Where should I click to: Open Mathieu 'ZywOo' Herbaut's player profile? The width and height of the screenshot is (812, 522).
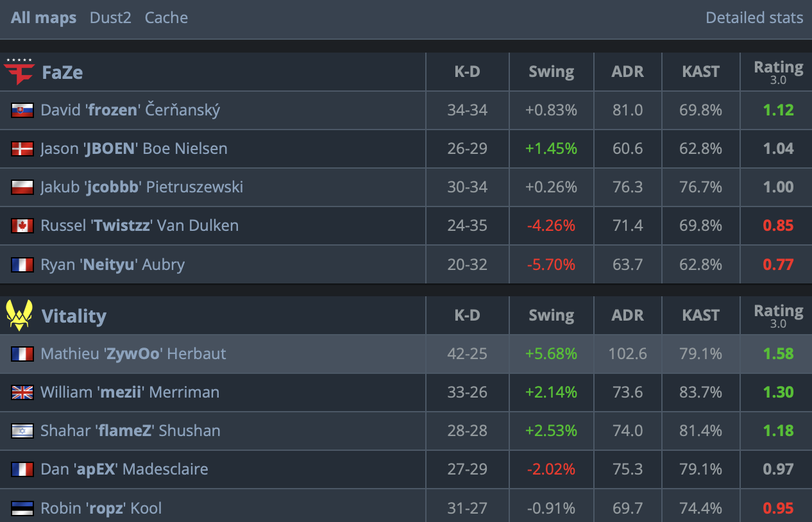(133, 353)
